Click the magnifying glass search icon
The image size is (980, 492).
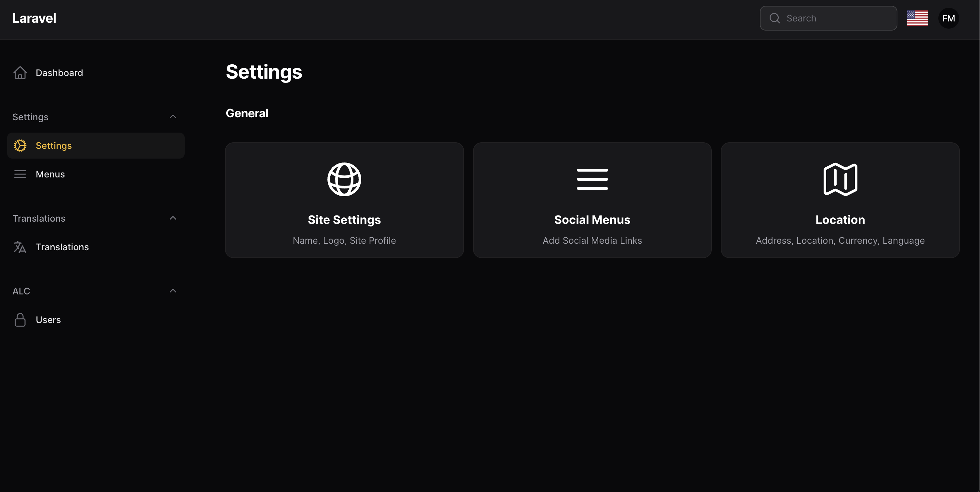775,18
